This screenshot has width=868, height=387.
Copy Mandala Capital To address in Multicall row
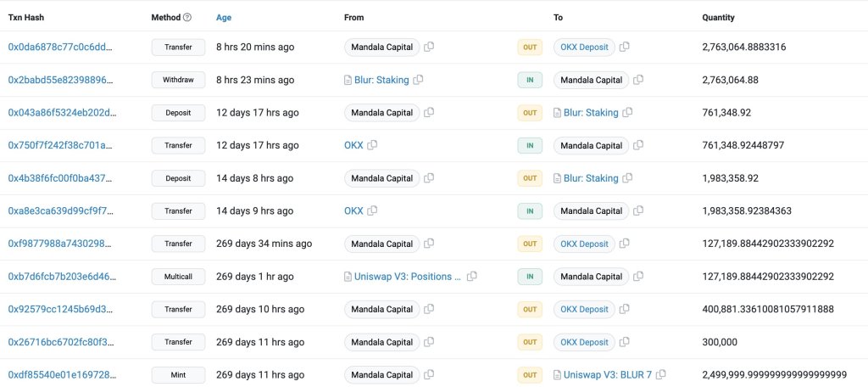637,277
